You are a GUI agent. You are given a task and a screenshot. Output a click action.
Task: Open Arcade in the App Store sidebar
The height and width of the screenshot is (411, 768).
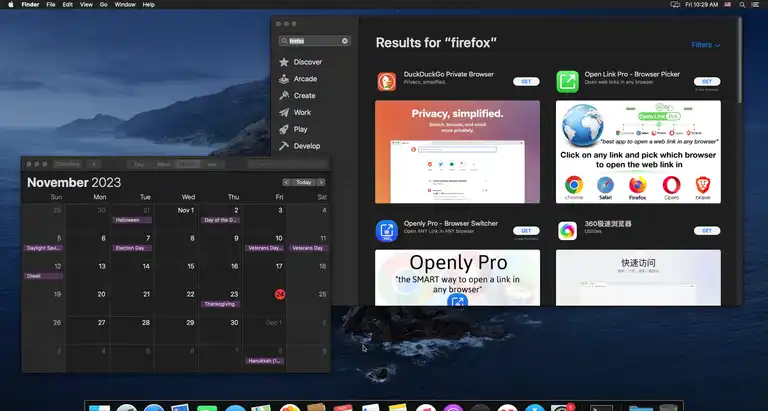pos(298,79)
